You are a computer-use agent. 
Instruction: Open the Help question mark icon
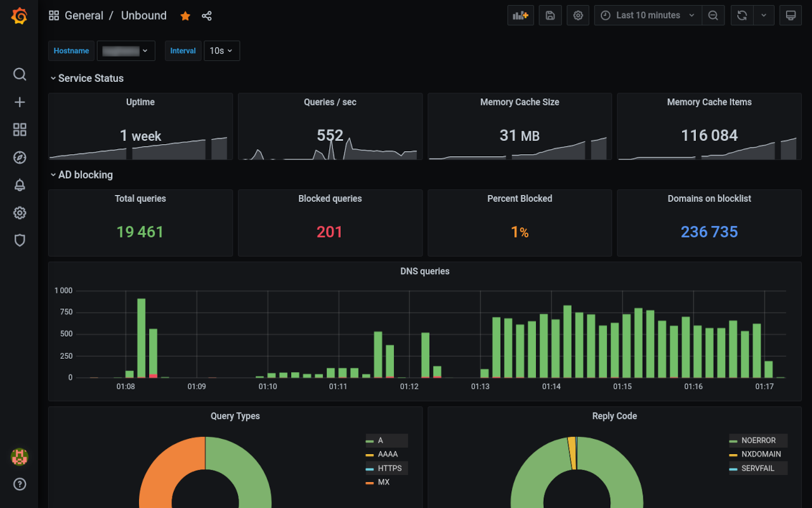click(x=20, y=484)
